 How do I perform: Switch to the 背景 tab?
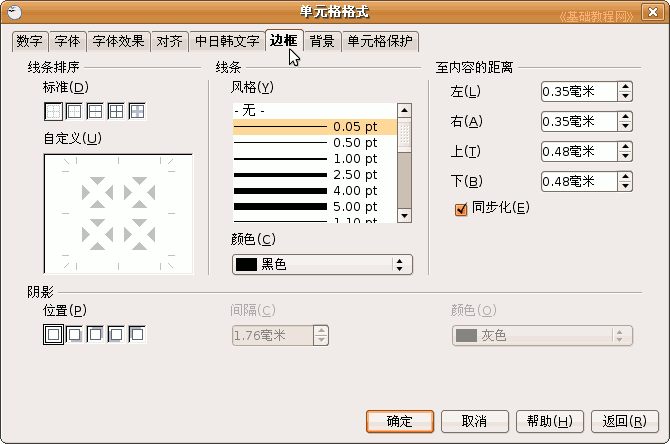click(322, 41)
